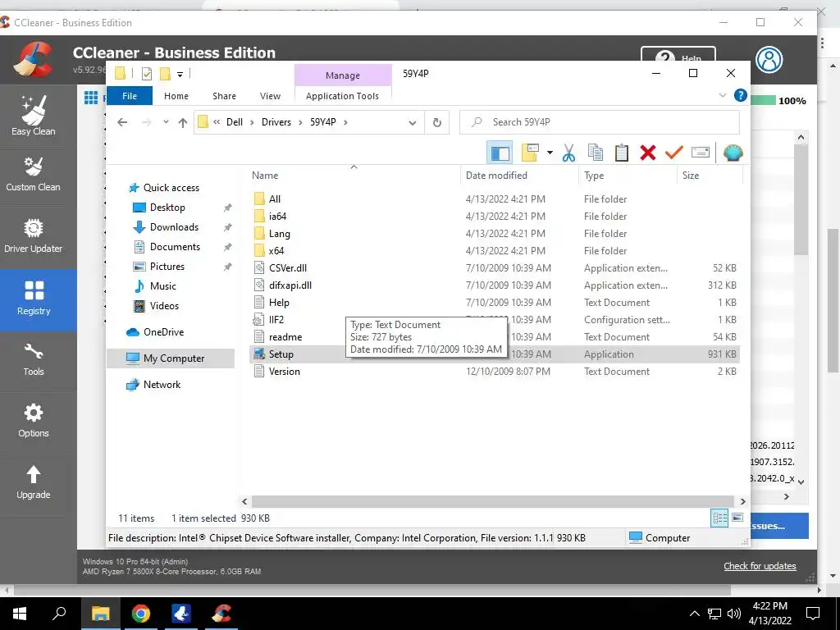Viewport: 840px width, 630px height.
Task: Open the Home ribbon tab
Action: (176, 96)
